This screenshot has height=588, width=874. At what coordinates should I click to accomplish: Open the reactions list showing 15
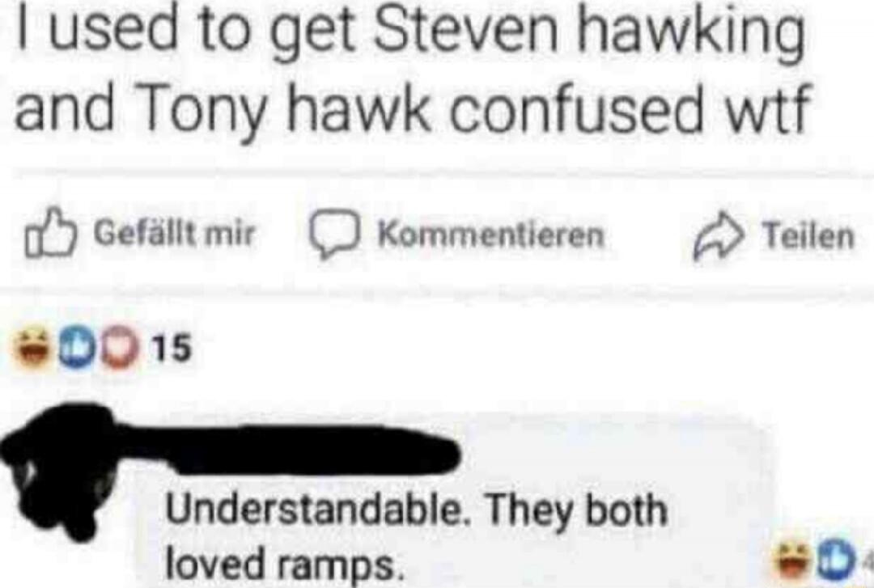pyautogui.click(x=172, y=349)
